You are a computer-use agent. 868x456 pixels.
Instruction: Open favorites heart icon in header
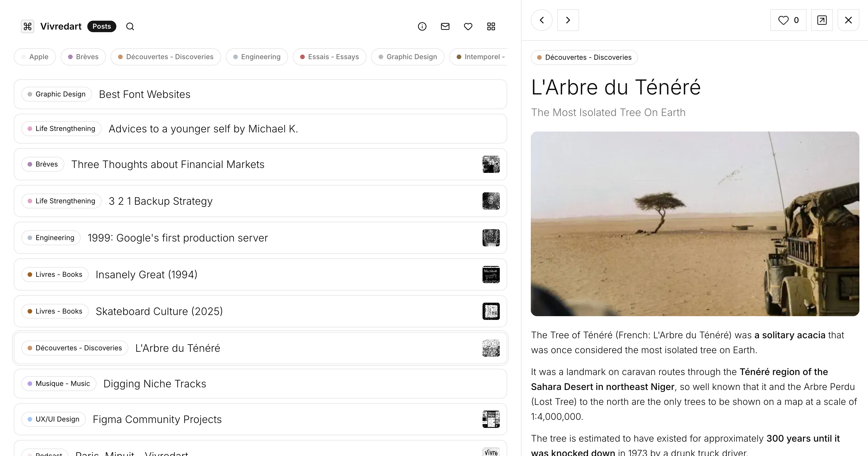pyautogui.click(x=468, y=26)
